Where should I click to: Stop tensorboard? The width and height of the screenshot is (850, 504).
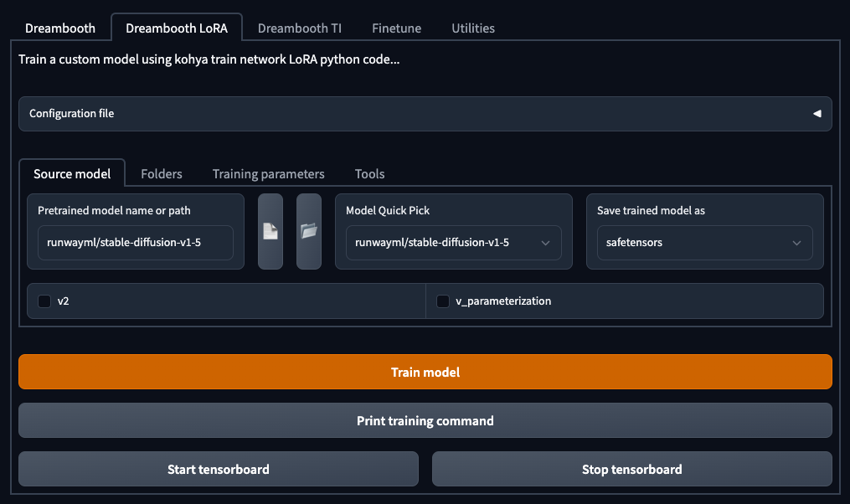click(631, 469)
